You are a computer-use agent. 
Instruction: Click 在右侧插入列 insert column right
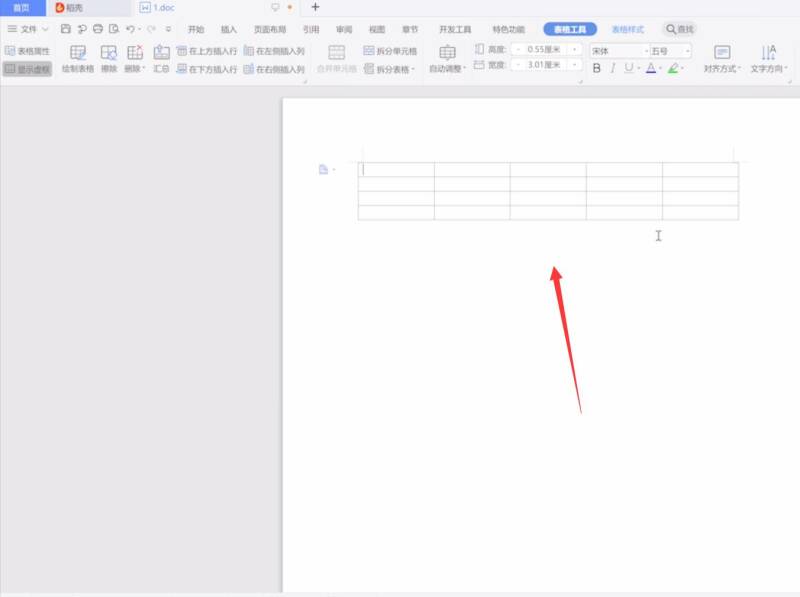point(274,69)
